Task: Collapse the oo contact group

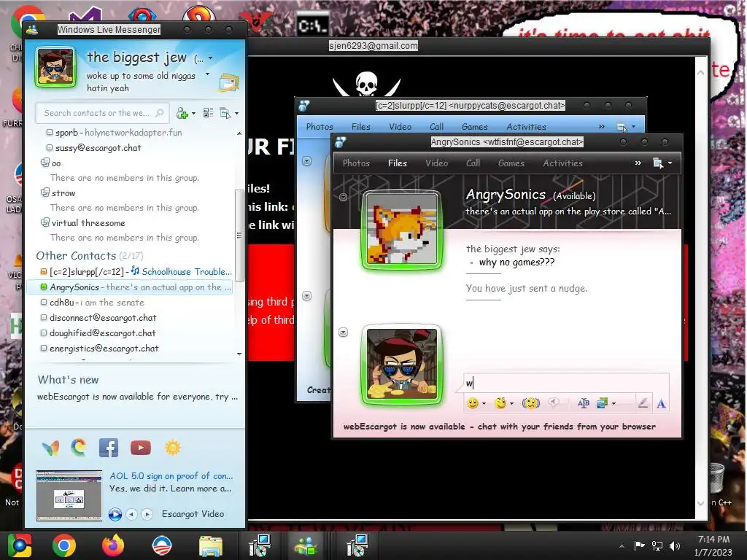Action: [x=45, y=163]
